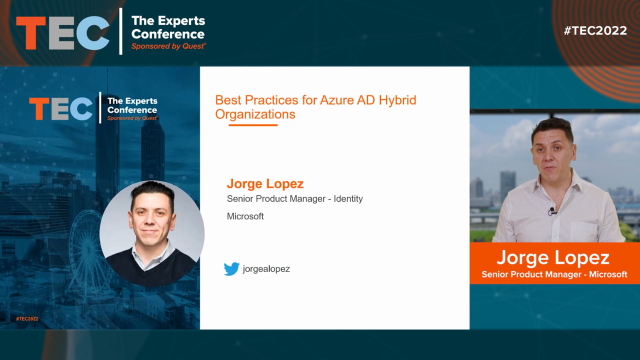Click the circular speaker headshot photo
Screen dimensions: 640x360
click(152, 233)
